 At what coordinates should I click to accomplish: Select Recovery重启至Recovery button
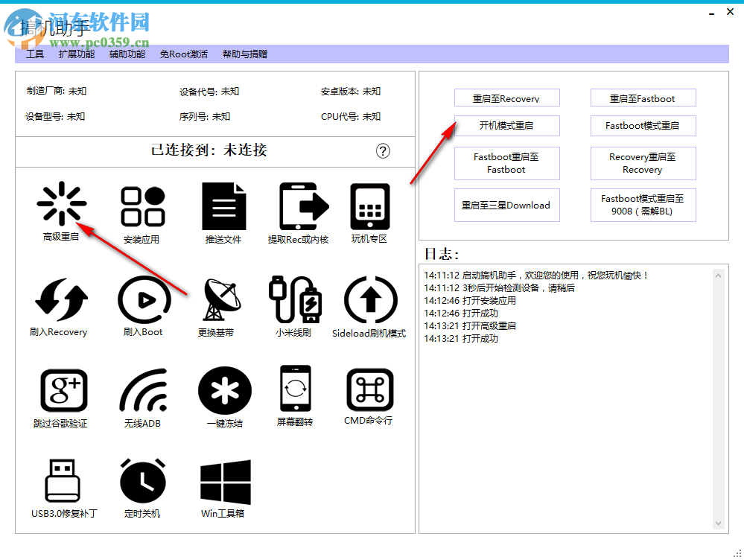coord(643,163)
